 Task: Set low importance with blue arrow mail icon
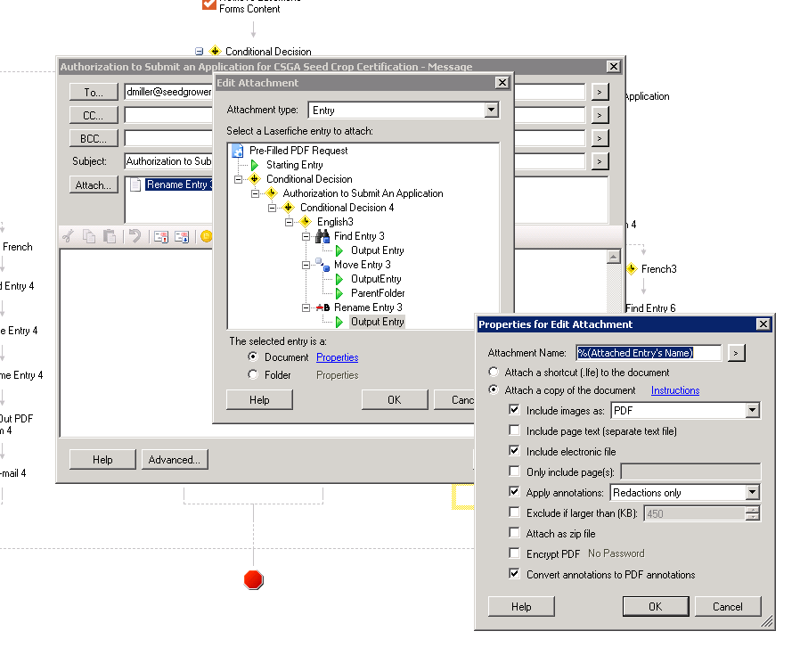(182, 237)
